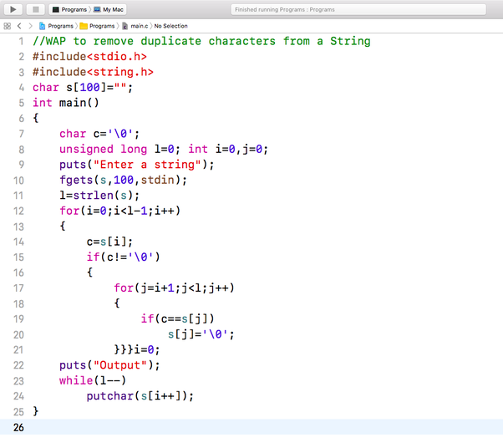Click the comment about removing duplicate characters
Viewport: 503px width, 448px height.
[201, 41]
